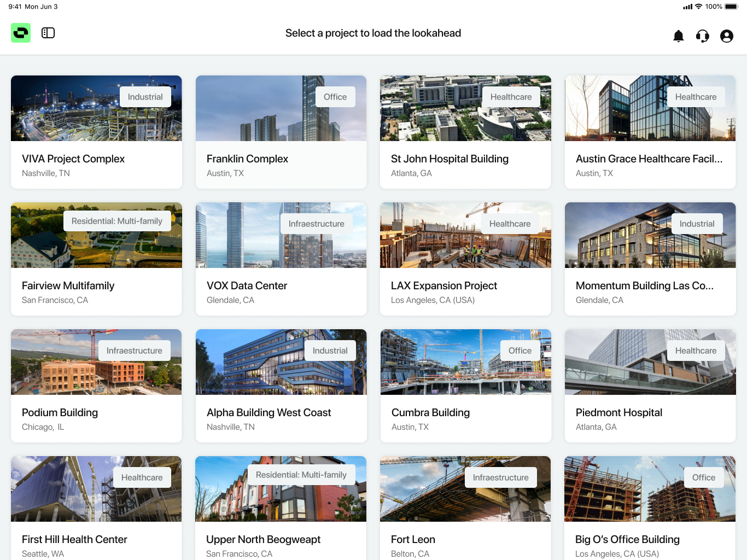The image size is (747, 560).
Task: Click Infraestructure tag on Fort Leon
Action: 501,477
